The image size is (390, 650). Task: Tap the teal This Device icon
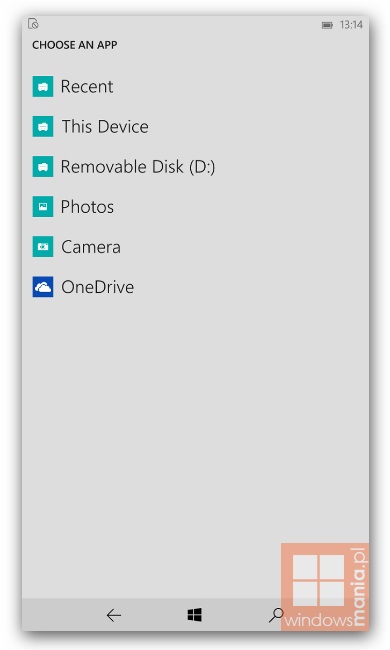pos(43,126)
